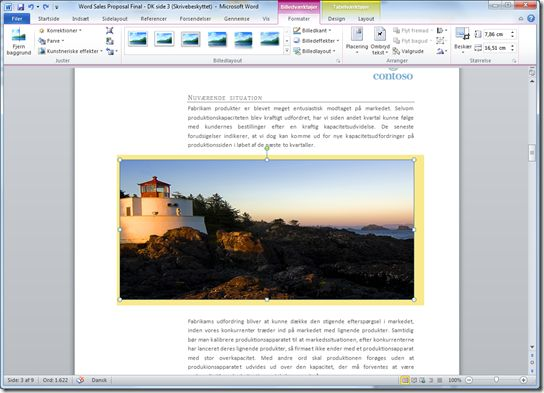Click the zoom in plus button

click(x=524, y=380)
